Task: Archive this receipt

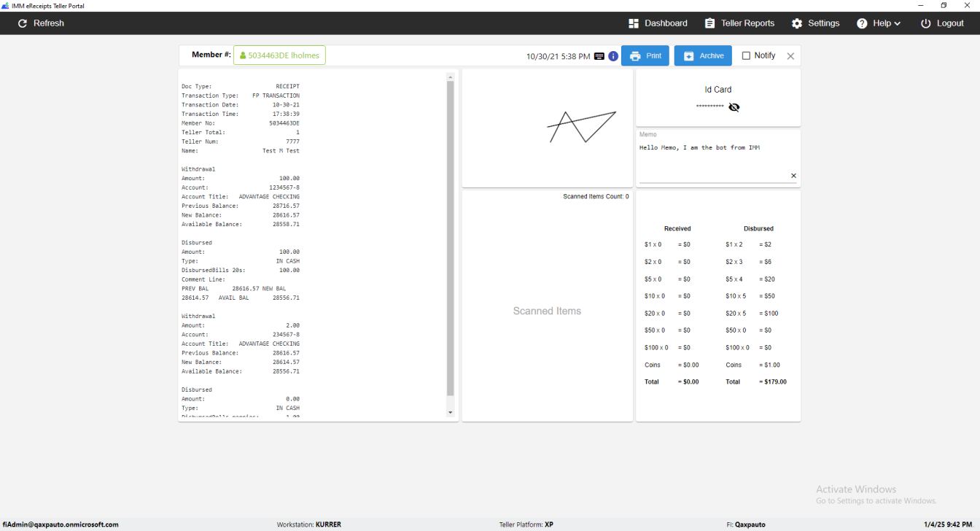Action: pyautogui.click(x=703, y=55)
